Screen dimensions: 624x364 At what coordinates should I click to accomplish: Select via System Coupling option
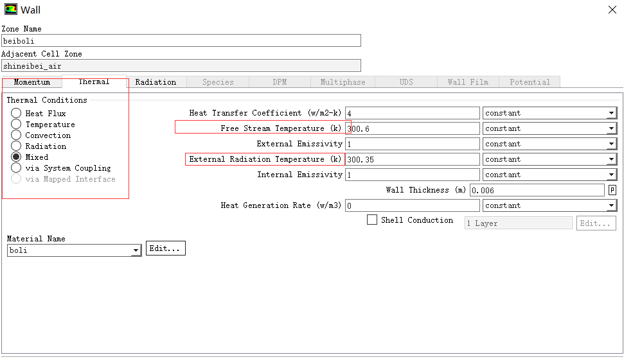click(x=16, y=168)
